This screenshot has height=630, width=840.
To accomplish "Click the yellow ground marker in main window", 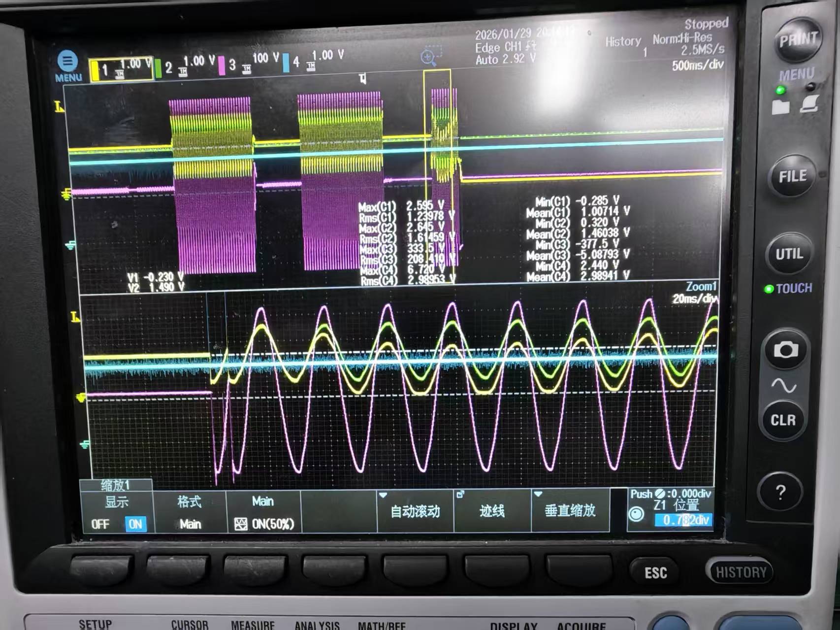I will pyautogui.click(x=66, y=195).
